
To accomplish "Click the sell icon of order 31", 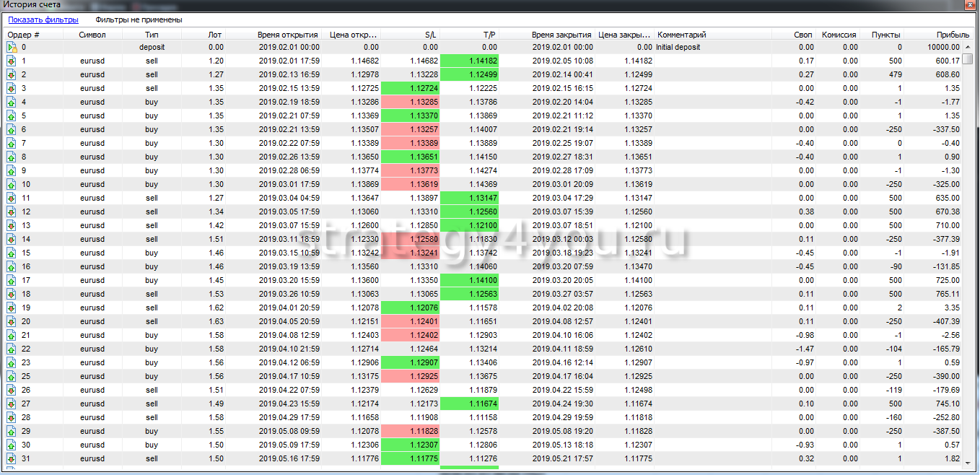I will 12,459.
